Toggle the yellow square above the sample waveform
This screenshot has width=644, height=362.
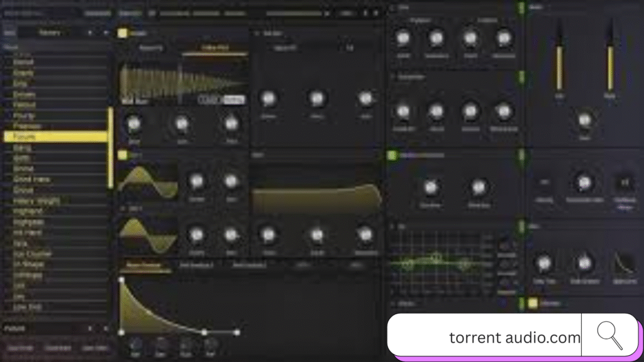[123, 33]
